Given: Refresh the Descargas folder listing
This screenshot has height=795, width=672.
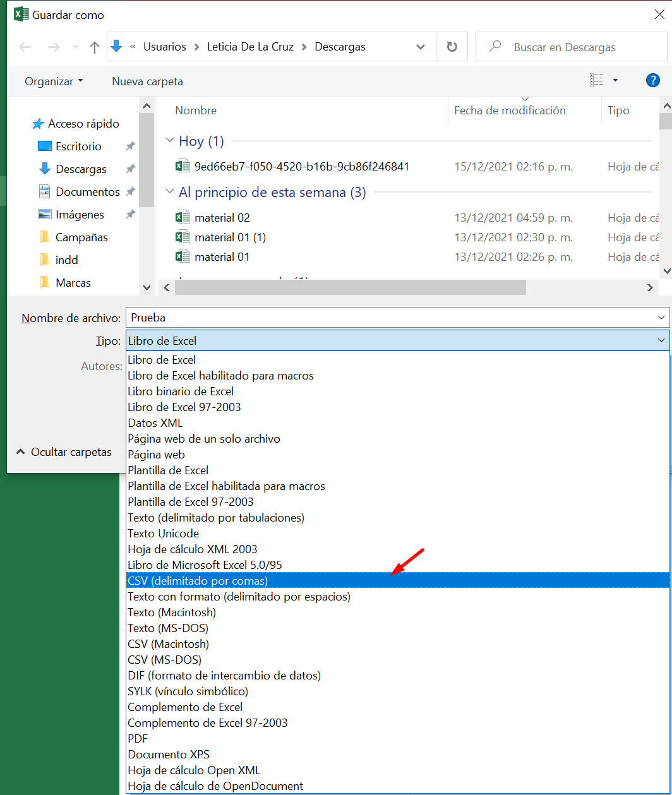Looking at the screenshot, I should click(452, 47).
